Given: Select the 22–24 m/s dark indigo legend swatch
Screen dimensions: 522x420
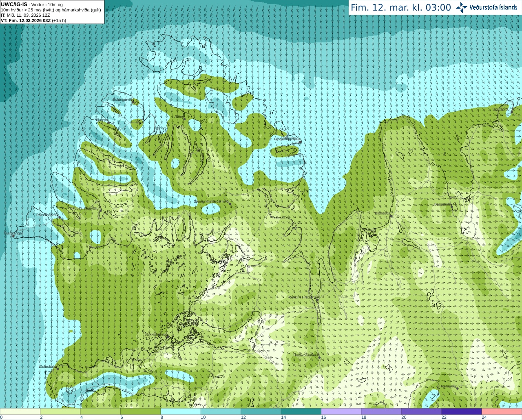Looking at the screenshot, I should 462,411.
